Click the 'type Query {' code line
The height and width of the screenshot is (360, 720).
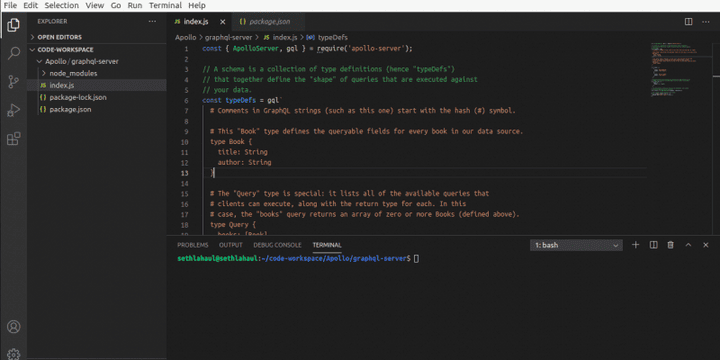tap(233, 225)
